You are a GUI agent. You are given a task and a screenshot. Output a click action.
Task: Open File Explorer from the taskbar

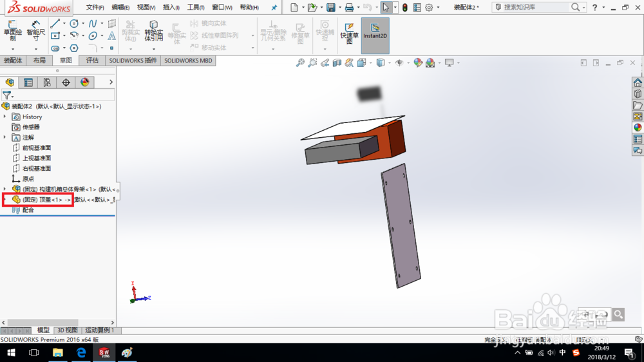click(57, 352)
